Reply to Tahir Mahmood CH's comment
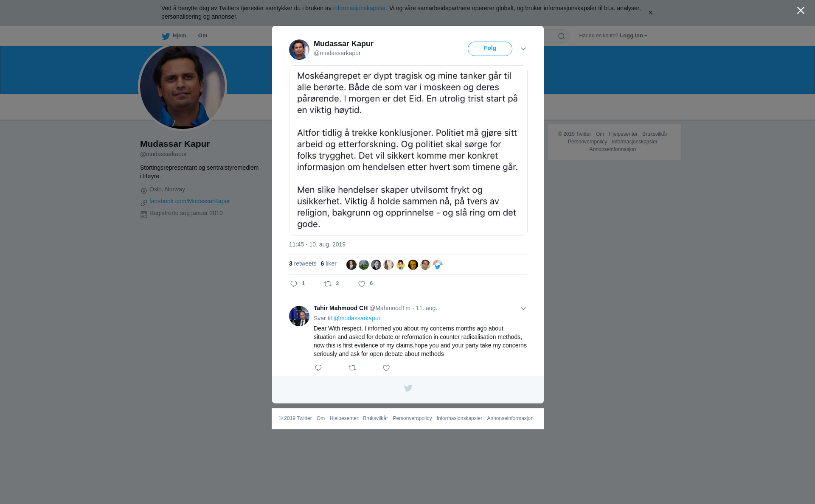Image resolution: width=815 pixels, height=504 pixels. coord(318,368)
